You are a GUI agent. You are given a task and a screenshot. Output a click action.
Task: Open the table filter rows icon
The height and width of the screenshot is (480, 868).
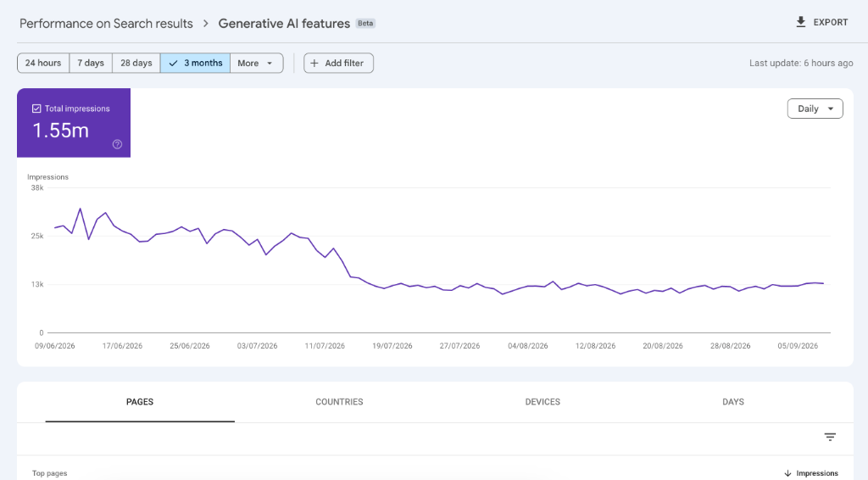[x=830, y=438]
